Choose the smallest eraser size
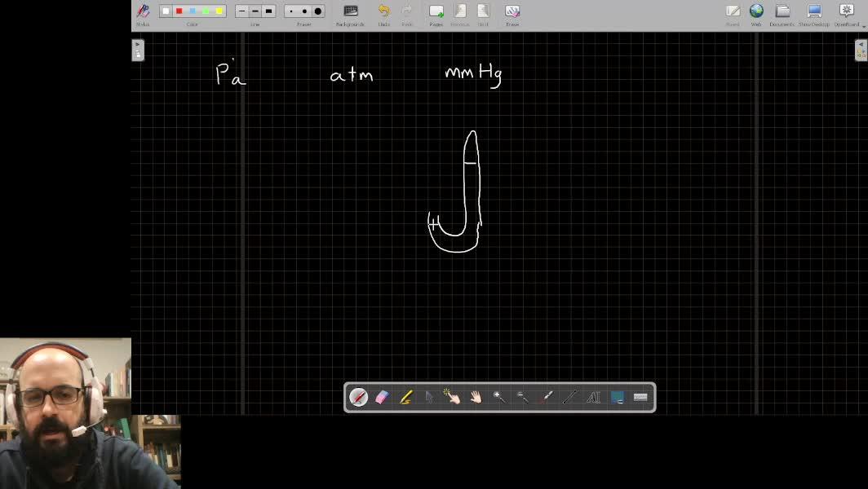This screenshot has height=489, width=868. (x=291, y=11)
